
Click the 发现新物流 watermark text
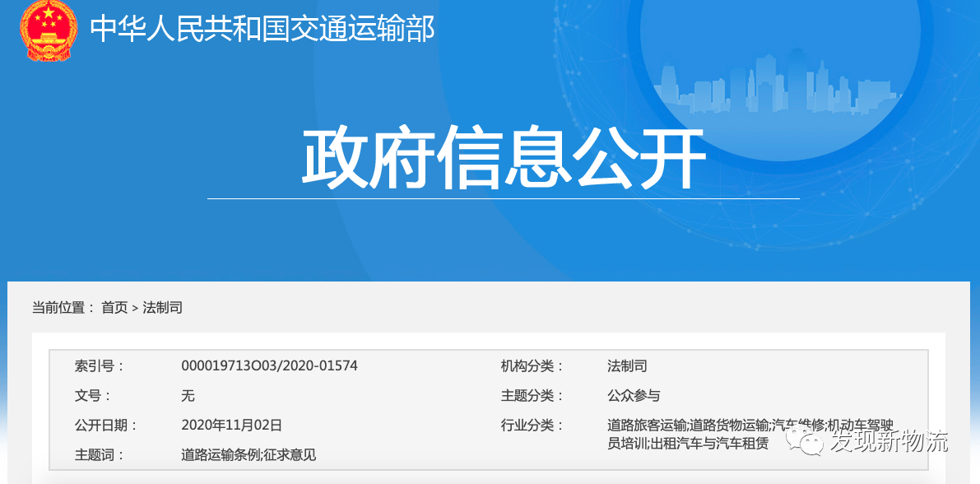[887, 441]
